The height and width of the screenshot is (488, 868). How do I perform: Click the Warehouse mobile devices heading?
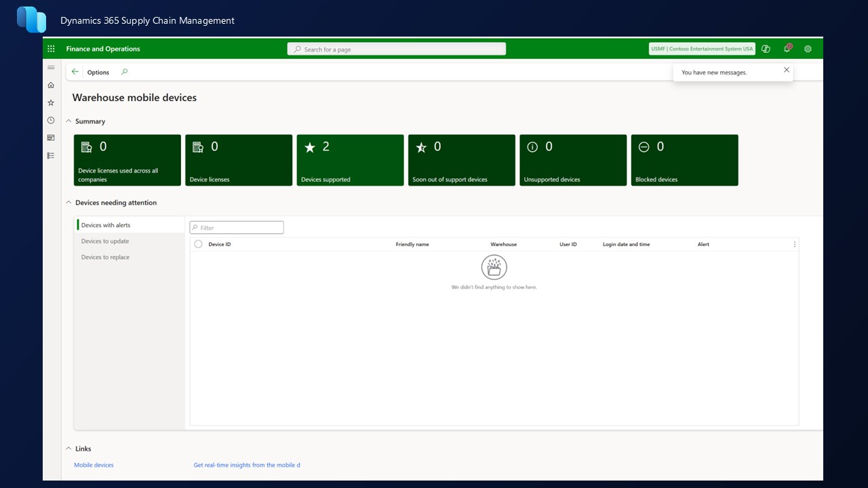[x=134, y=98]
